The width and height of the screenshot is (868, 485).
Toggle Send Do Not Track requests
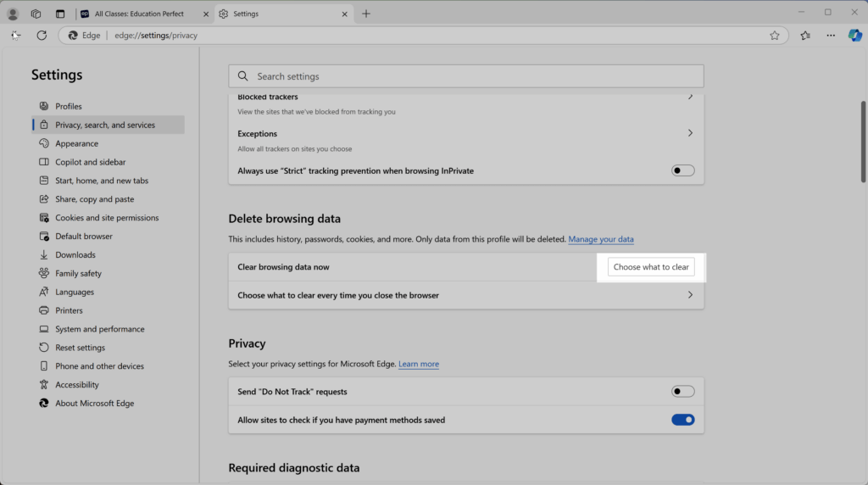click(682, 392)
